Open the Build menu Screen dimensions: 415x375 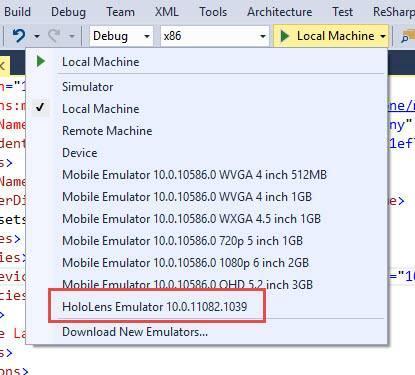click(17, 12)
